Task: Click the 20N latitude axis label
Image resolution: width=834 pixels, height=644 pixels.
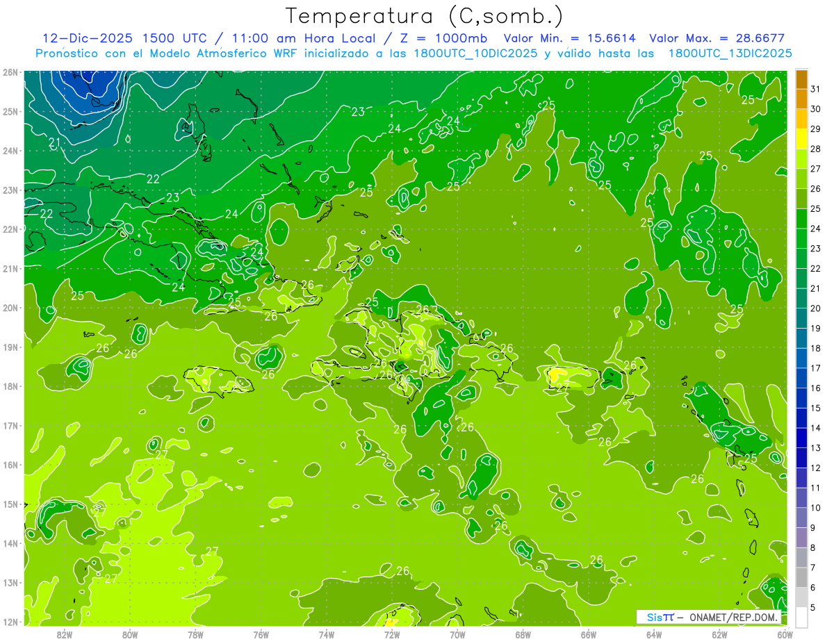Action: coord(10,308)
